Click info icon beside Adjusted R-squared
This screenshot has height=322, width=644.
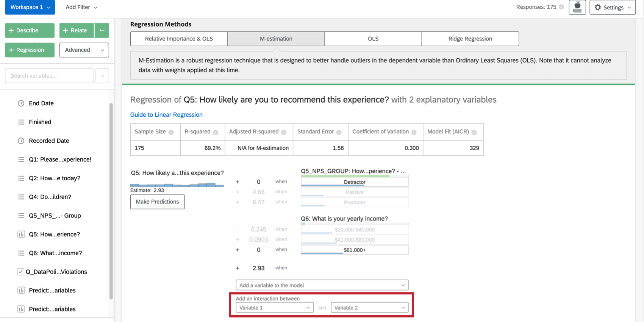tap(284, 132)
